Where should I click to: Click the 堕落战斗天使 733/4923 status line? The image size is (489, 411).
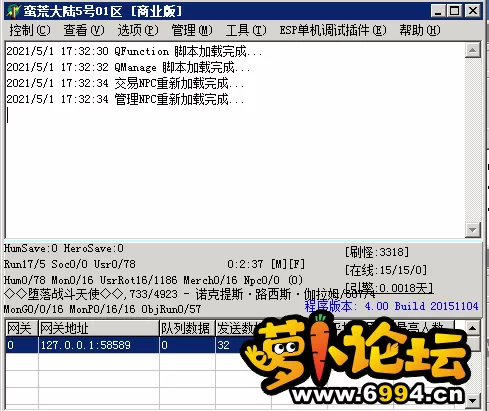189,294
